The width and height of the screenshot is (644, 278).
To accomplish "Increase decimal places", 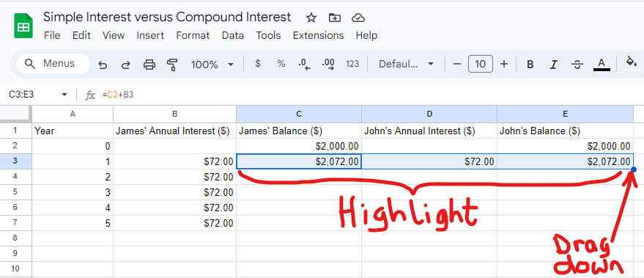I will [328, 64].
